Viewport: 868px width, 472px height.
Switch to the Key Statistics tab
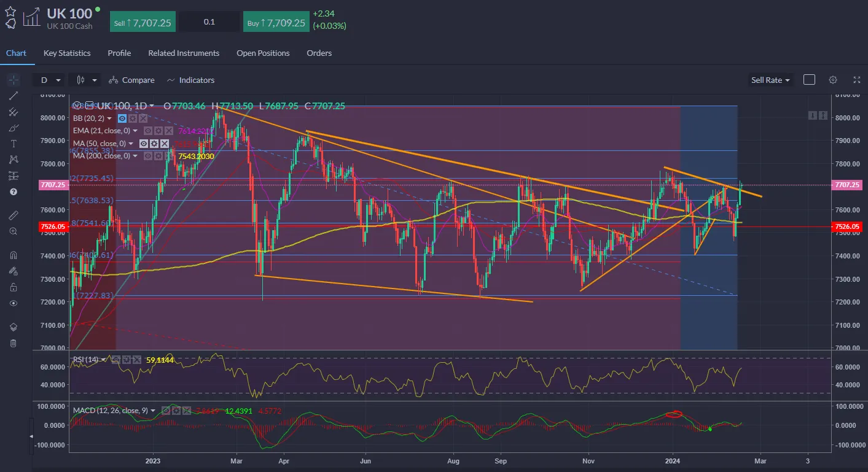click(x=67, y=53)
